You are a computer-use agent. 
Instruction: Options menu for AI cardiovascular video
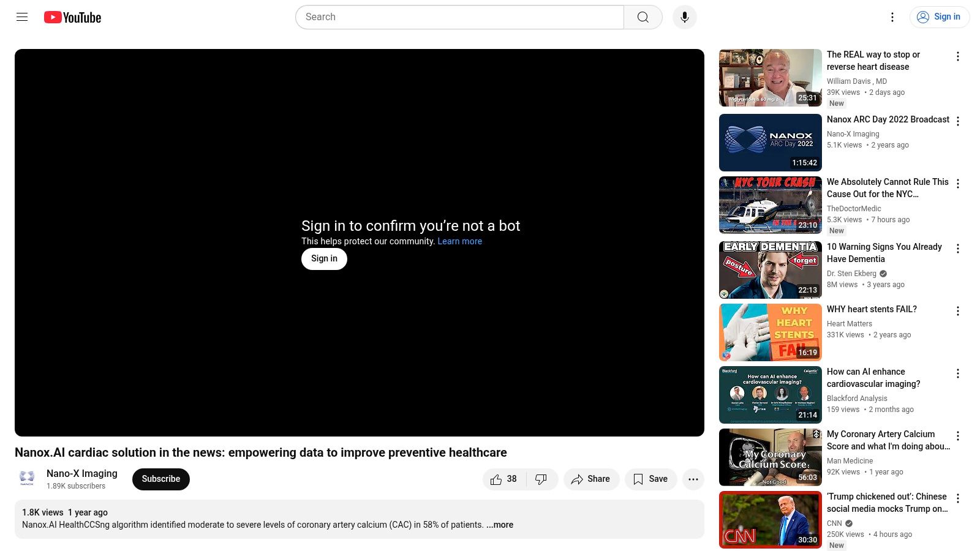[x=958, y=373]
